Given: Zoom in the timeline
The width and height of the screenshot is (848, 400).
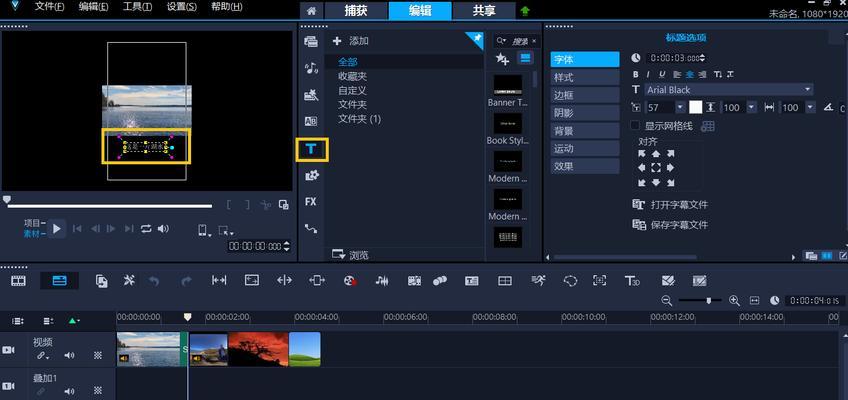Looking at the screenshot, I should click(x=734, y=301).
